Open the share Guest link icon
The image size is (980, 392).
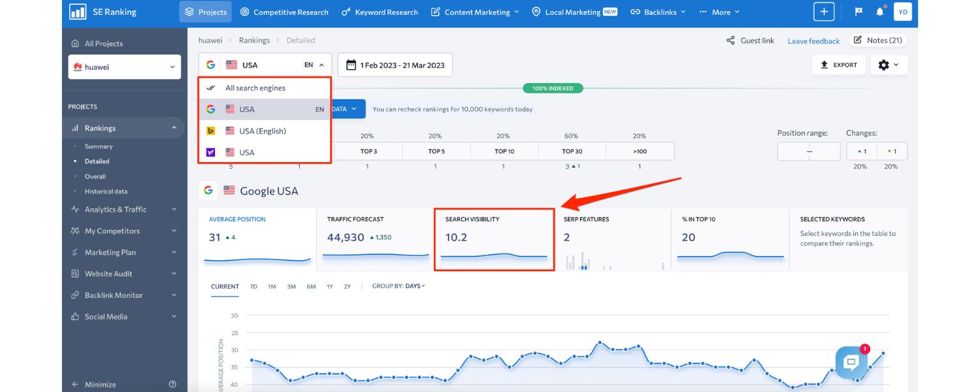730,40
